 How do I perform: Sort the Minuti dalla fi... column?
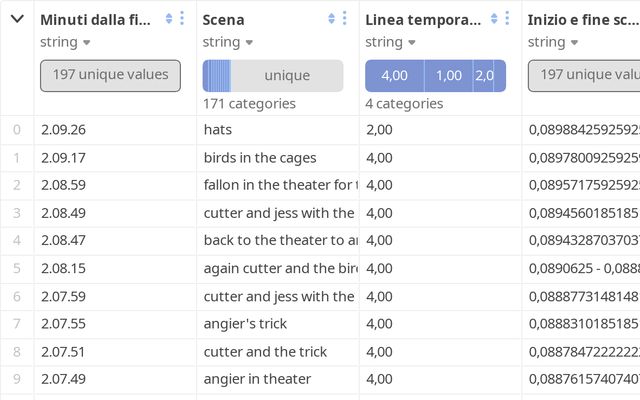[168, 18]
